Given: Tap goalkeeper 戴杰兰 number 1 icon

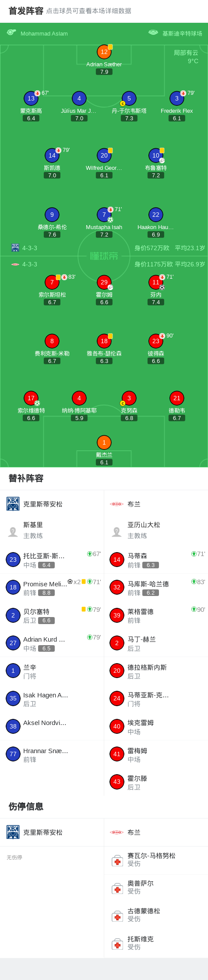Looking at the screenshot, I should click(x=104, y=442).
